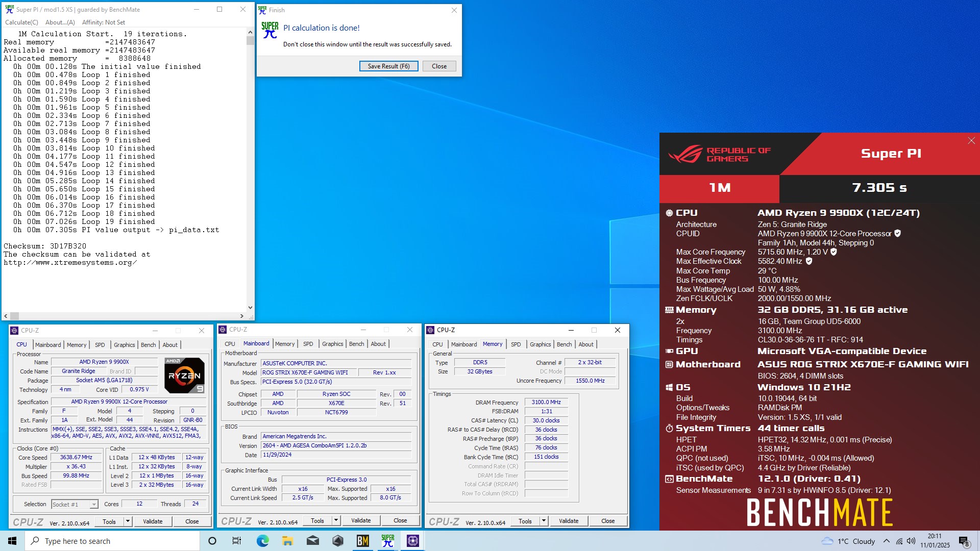Expand Tools dropdown arrow in CPU-Z Mainboard window
The width and height of the screenshot is (980, 551).
(x=336, y=520)
